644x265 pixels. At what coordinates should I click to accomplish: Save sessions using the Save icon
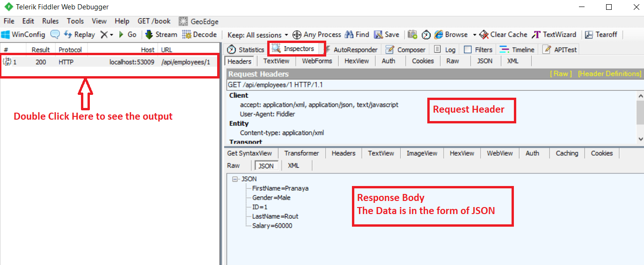pyautogui.click(x=387, y=35)
